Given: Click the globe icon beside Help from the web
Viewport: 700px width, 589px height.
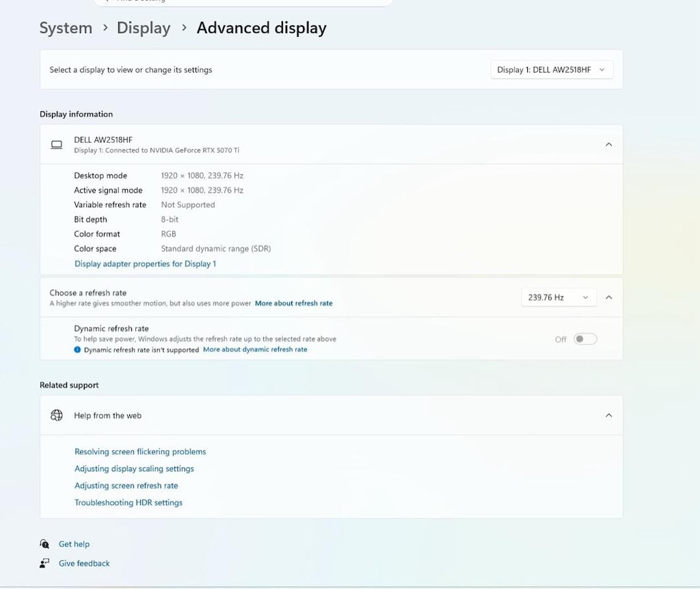Looking at the screenshot, I should (57, 415).
